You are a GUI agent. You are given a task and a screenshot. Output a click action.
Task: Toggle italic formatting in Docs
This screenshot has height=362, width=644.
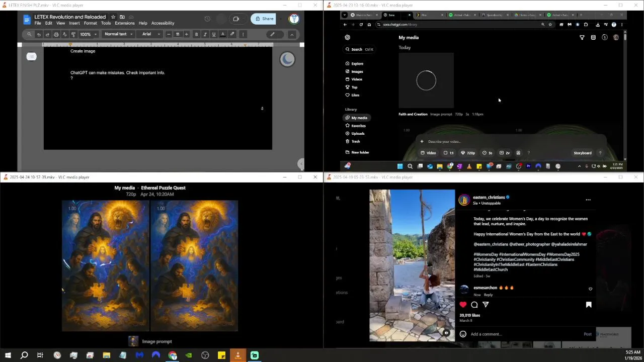pos(205,34)
